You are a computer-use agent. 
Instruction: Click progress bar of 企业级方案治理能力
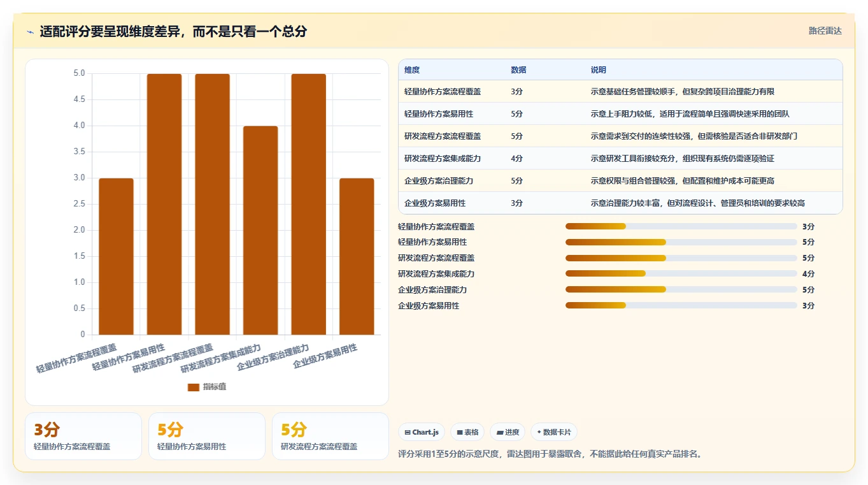pyautogui.click(x=681, y=289)
